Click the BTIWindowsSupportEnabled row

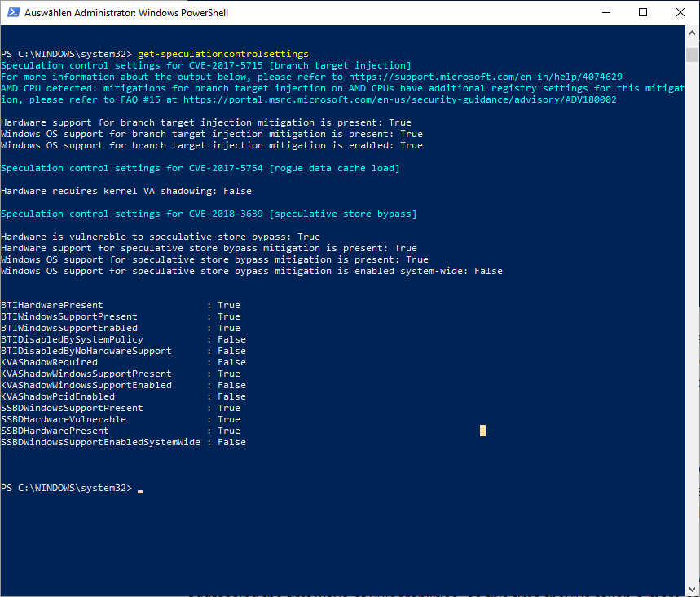pyautogui.click(x=120, y=328)
